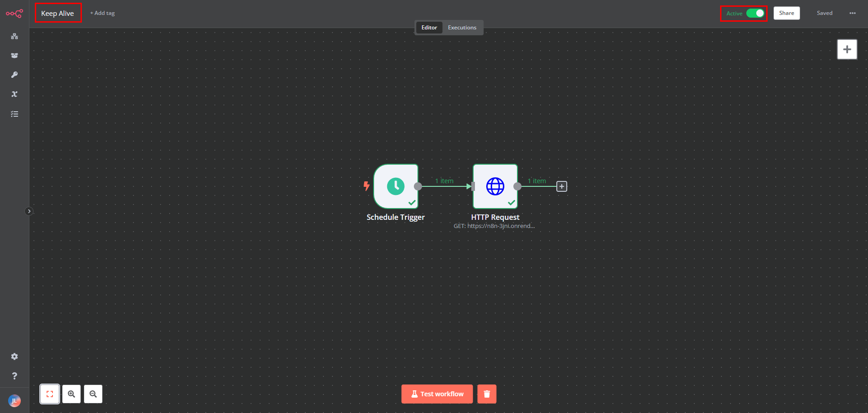The height and width of the screenshot is (413, 868).
Task: Open Variables via the x icon
Action: pos(14,94)
